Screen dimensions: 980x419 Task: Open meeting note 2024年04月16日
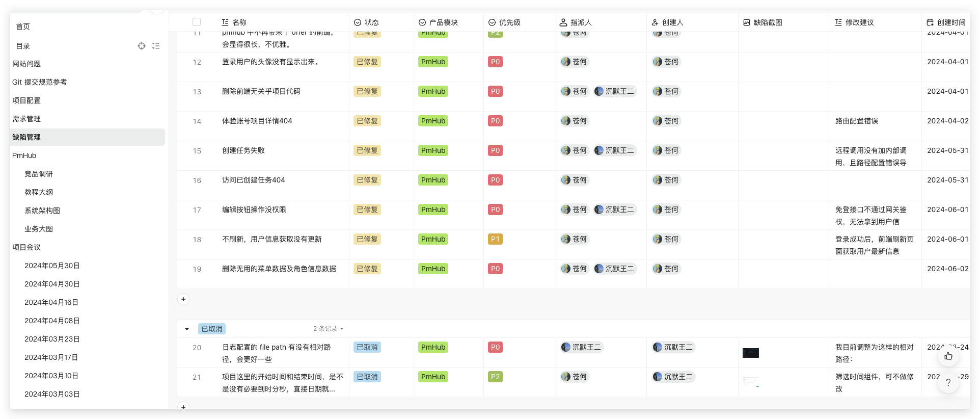(x=51, y=302)
